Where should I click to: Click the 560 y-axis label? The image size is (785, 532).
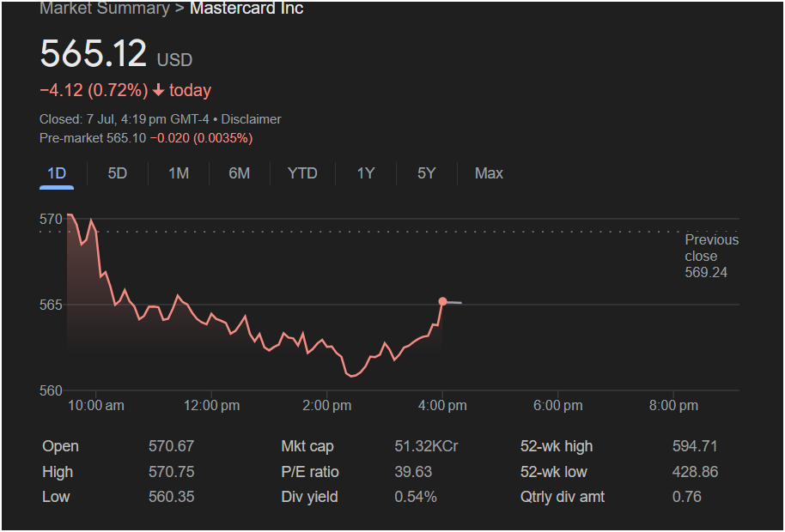pyautogui.click(x=51, y=390)
